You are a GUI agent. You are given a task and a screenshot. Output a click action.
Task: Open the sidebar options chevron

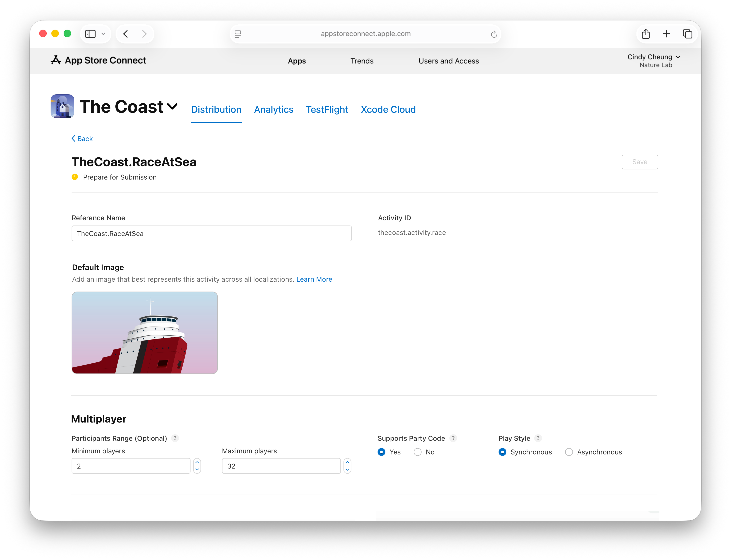[x=103, y=34]
